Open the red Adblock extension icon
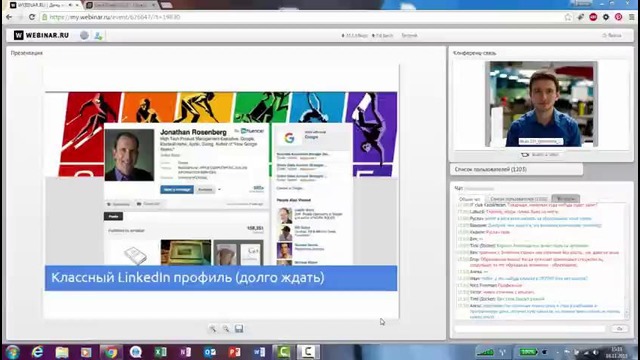Viewport: 640px width, 360px height. pyautogui.click(x=593, y=17)
